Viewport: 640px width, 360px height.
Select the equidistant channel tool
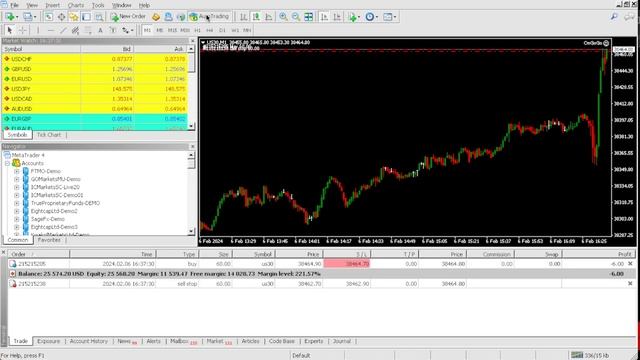[x=75, y=30]
